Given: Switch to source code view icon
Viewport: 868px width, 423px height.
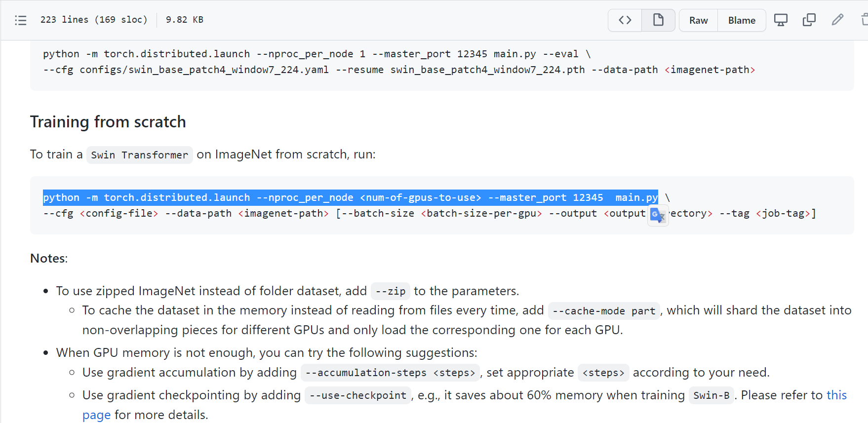Looking at the screenshot, I should pos(625,20).
